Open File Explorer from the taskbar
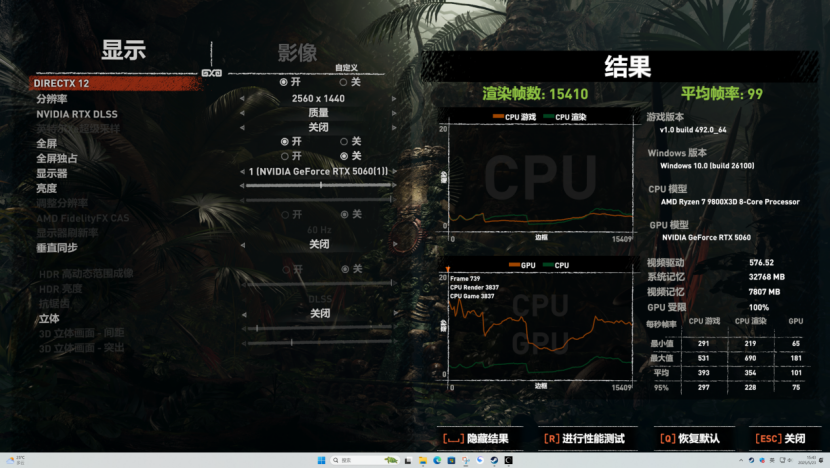Viewport: 830px width, 468px height. click(x=422, y=461)
